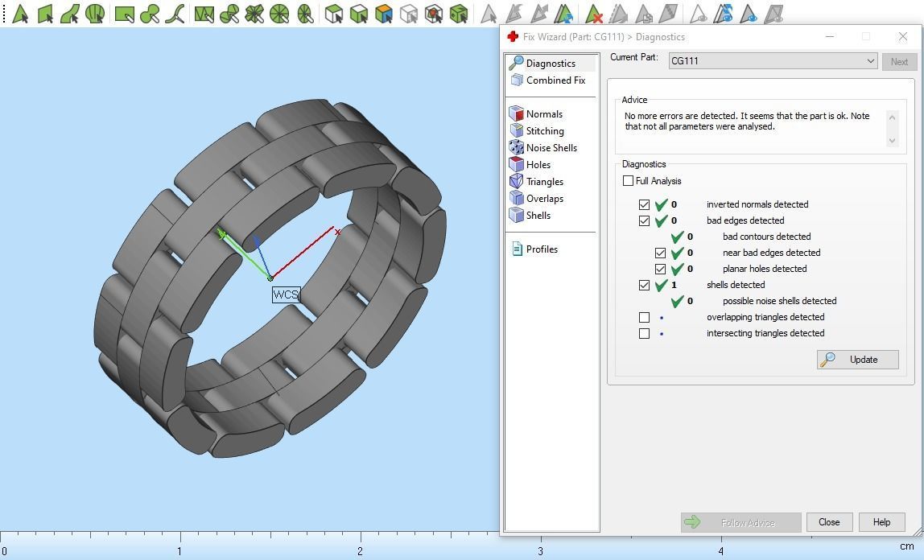
Task: Click the 'bad contours detected' text
Action: tap(767, 237)
